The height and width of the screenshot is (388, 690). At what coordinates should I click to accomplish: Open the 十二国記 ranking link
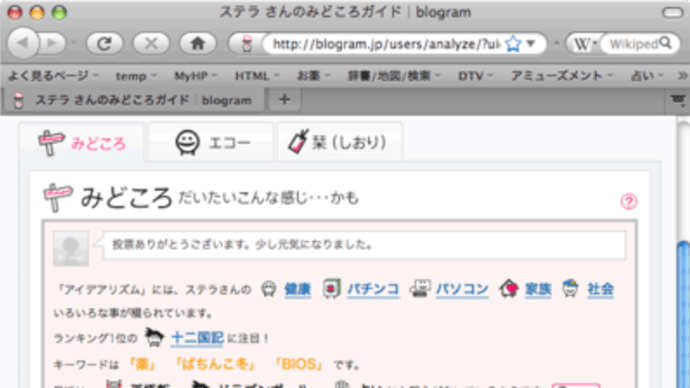(197, 337)
